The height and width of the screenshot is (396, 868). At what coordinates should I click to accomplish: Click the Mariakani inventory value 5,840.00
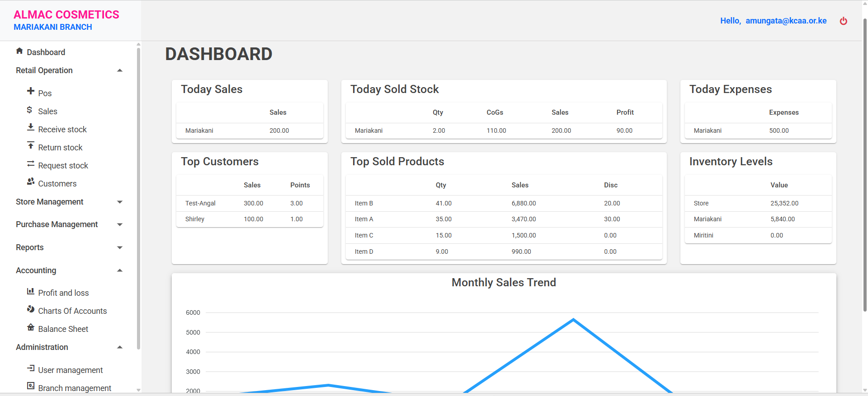click(783, 219)
